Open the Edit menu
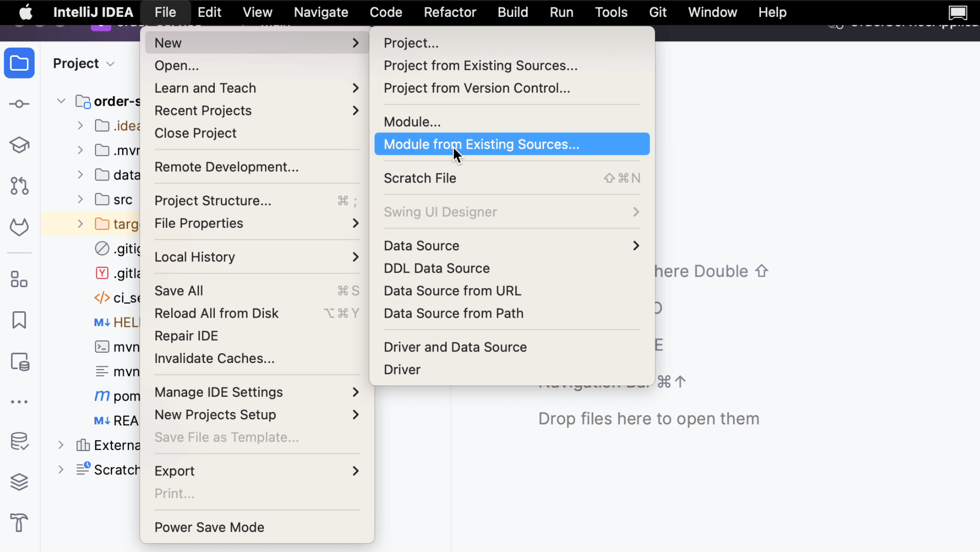Viewport: 980px width, 552px height. pyautogui.click(x=209, y=12)
